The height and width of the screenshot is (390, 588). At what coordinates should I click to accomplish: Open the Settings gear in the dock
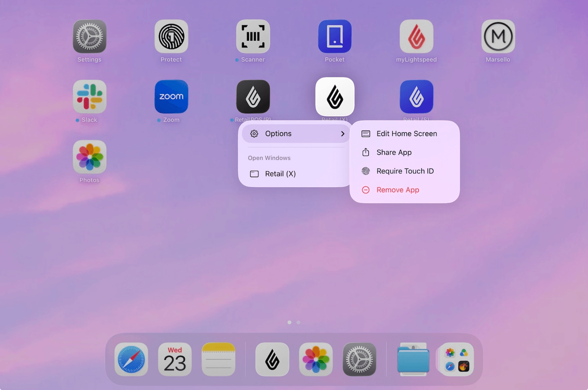point(360,359)
